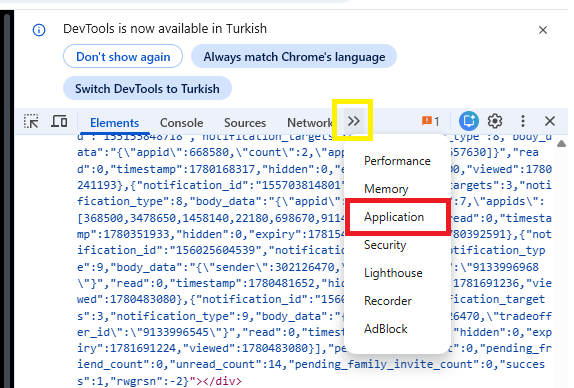Choose Always match Chrome's language
The width and height of the screenshot is (574, 388).
click(x=294, y=57)
